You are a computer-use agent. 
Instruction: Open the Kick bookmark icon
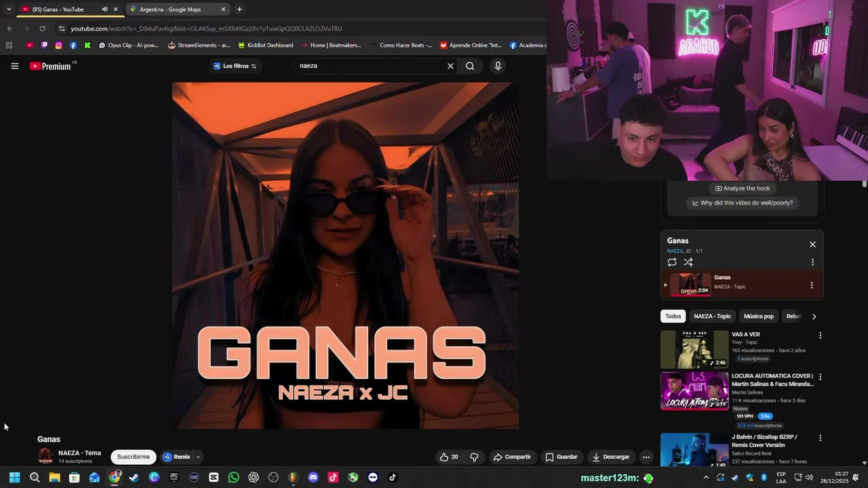click(x=87, y=45)
